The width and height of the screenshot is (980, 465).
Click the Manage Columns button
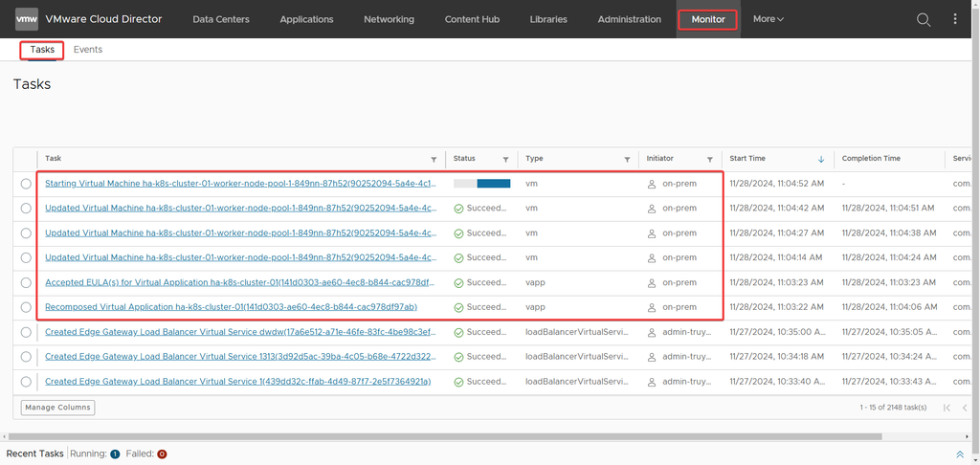point(57,408)
